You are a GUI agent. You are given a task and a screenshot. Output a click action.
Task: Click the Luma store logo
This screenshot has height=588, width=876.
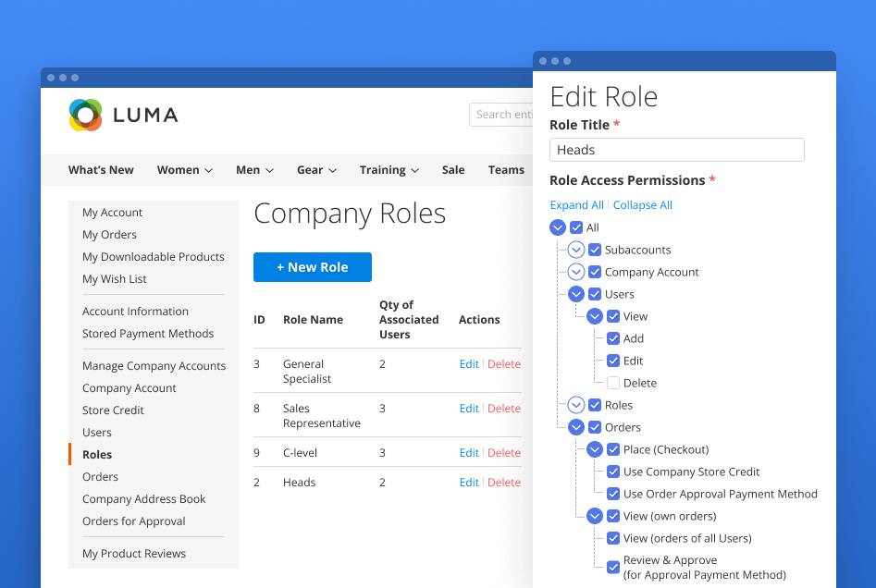[x=123, y=115]
